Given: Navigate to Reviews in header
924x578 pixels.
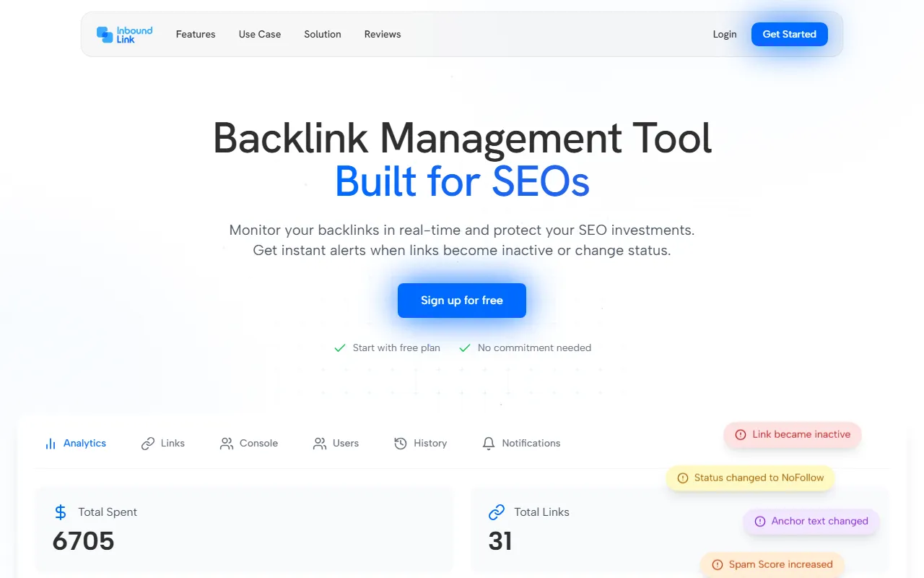Looking at the screenshot, I should [x=383, y=35].
